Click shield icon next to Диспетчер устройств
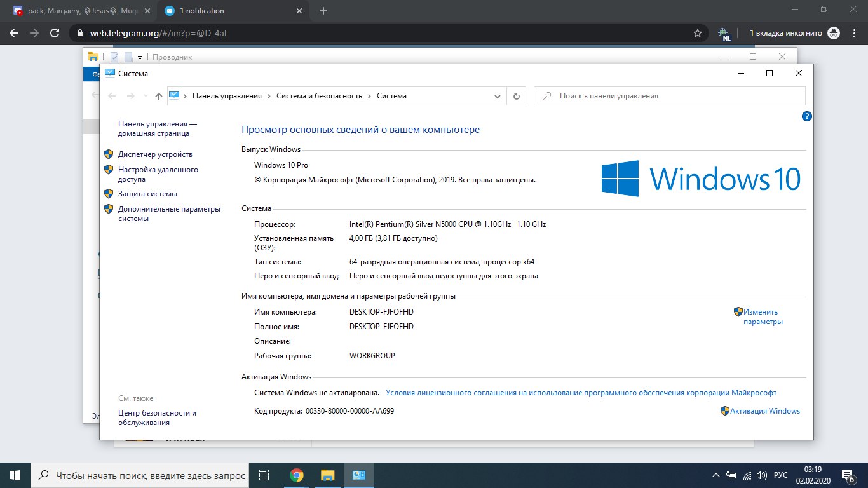 pyautogui.click(x=109, y=154)
